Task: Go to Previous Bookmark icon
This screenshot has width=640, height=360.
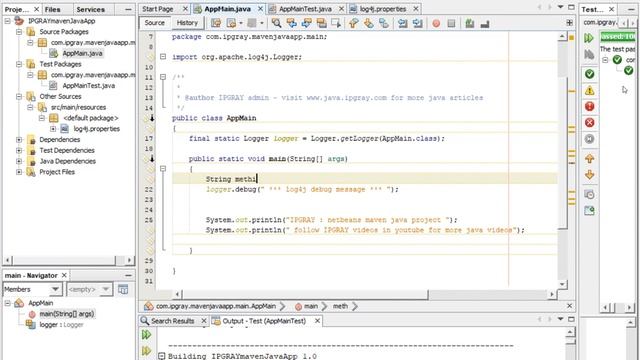Action: (x=353, y=23)
